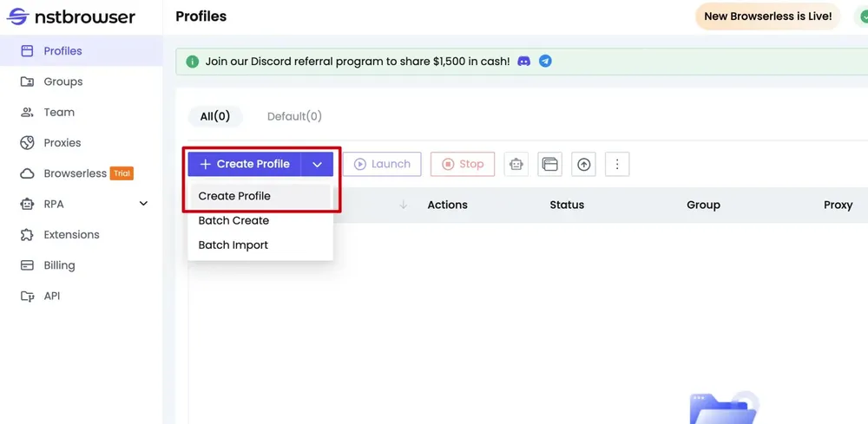Select the All(0) tab
Viewport: 868px width, 424px height.
(215, 116)
